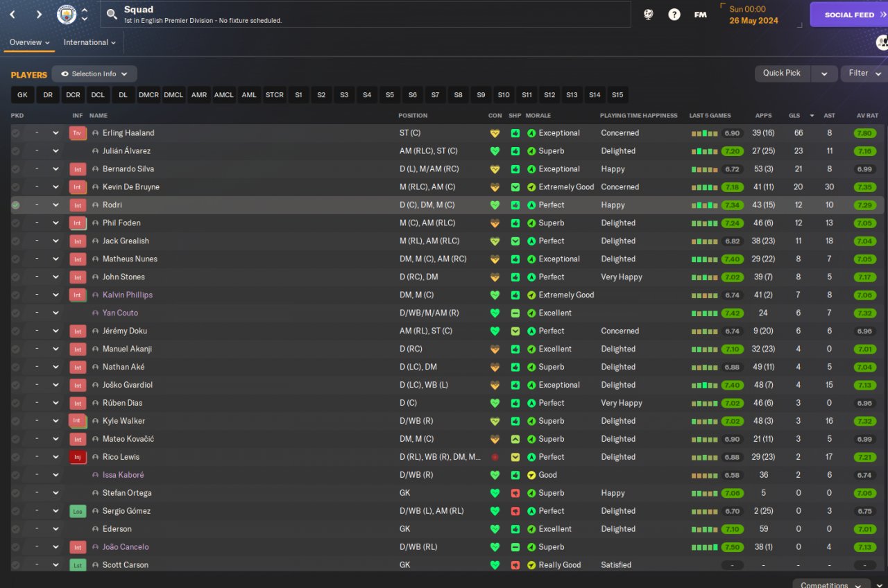
Task: Click the red sharpness icon for Stefan Ortega
Action: tap(515, 494)
